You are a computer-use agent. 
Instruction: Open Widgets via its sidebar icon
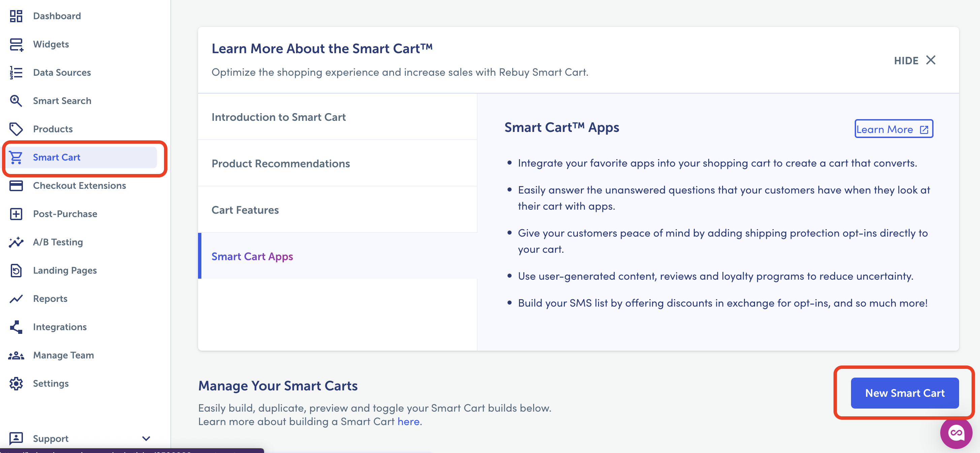coord(16,44)
